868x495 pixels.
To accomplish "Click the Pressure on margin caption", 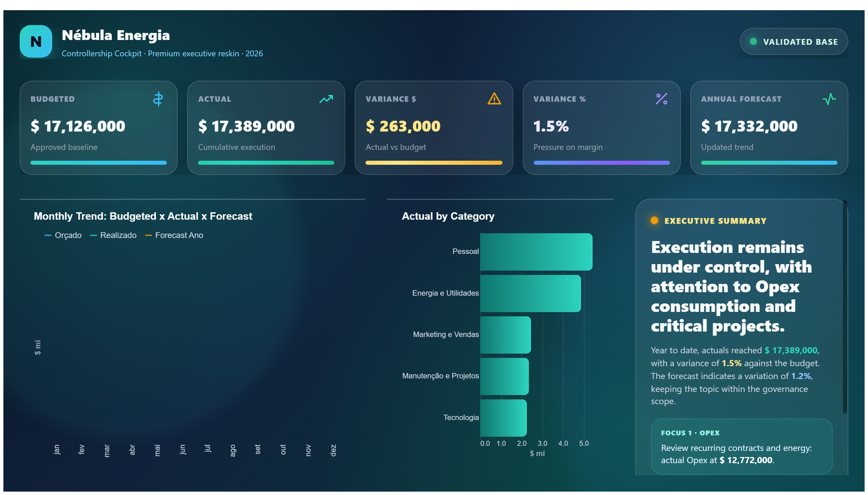I will click(568, 147).
